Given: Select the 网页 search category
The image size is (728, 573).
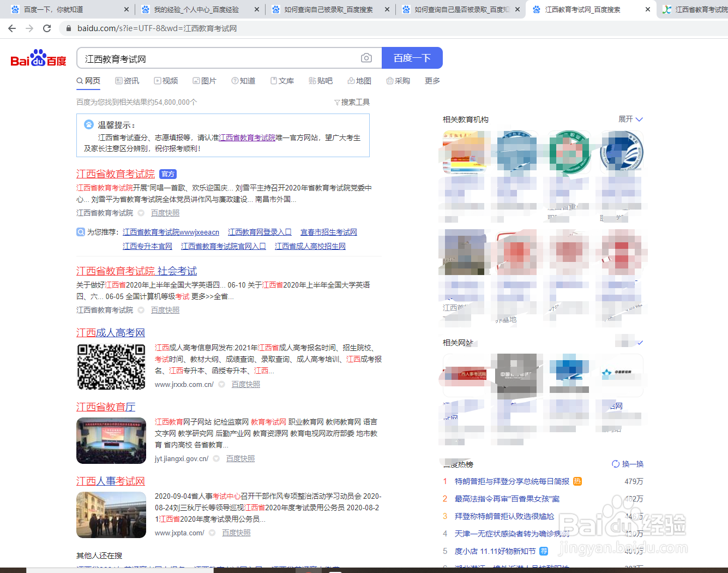Looking at the screenshot, I should click(x=88, y=81).
